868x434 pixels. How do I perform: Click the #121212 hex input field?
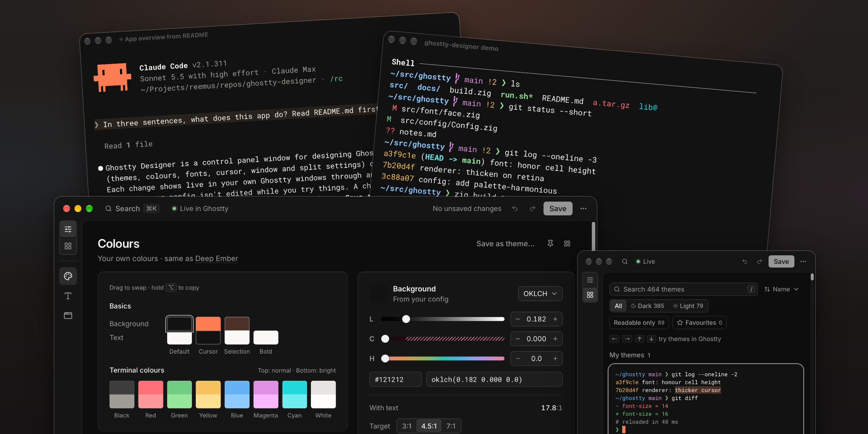(x=395, y=379)
